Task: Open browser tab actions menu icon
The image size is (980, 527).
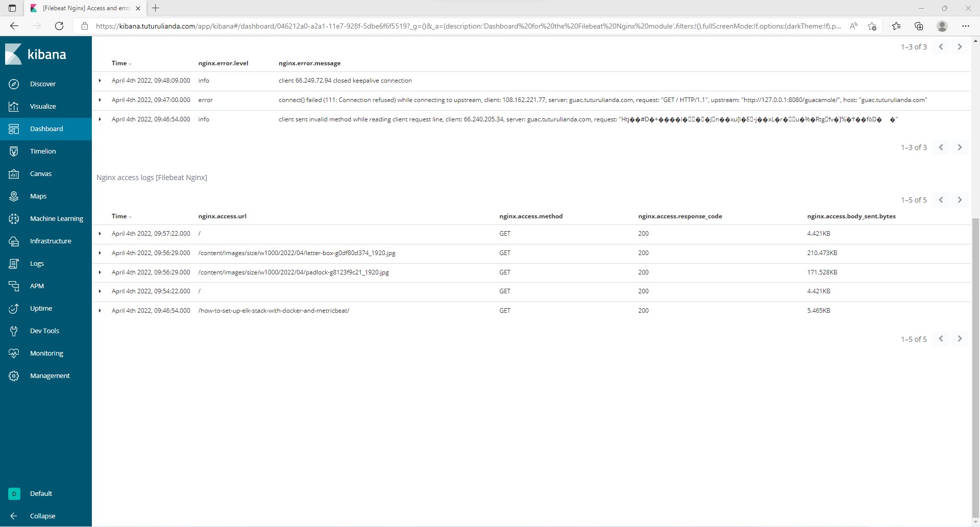Action: [x=12, y=8]
